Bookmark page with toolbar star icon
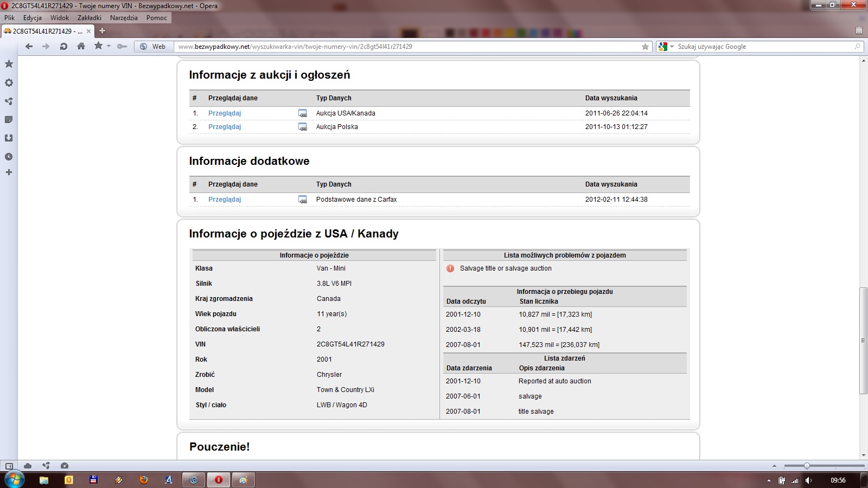The width and height of the screenshot is (868, 488). [x=98, y=46]
